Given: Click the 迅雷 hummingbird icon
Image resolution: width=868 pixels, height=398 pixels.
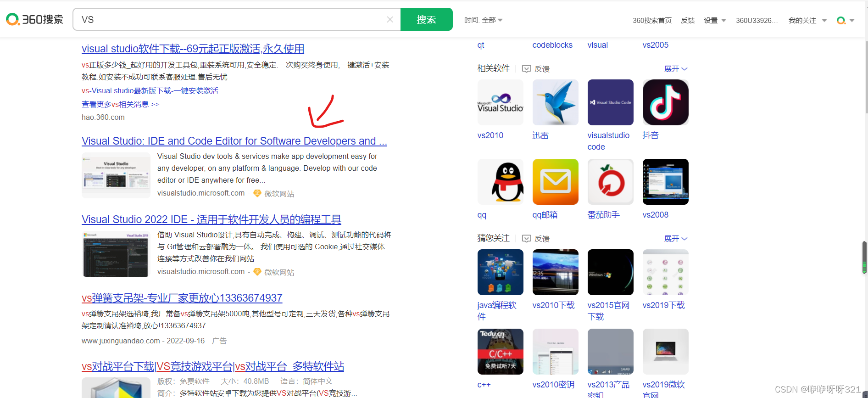Looking at the screenshot, I should click(555, 102).
